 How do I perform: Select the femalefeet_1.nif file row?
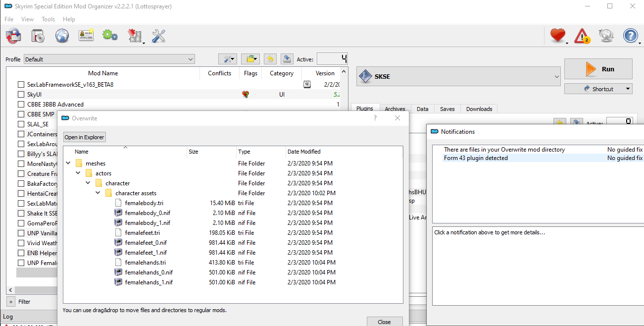[x=233, y=253]
